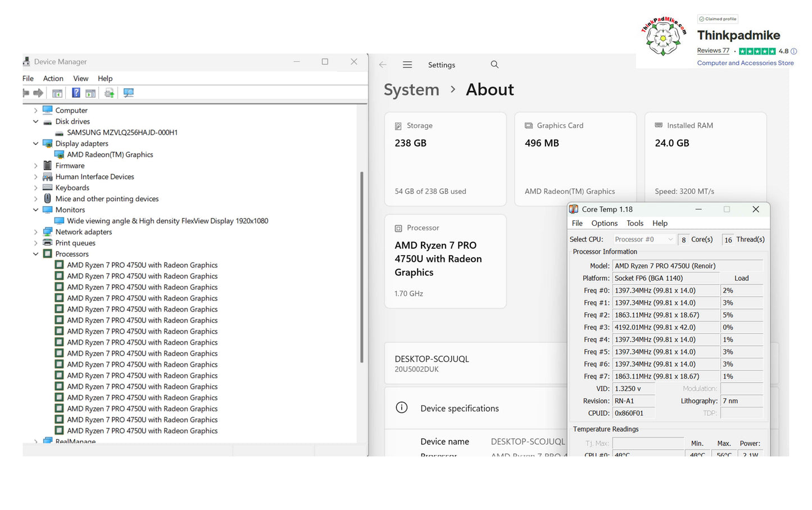Image resolution: width=812 pixels, height=510 pixels.
Task: Open the Select CPU Processor #0 dropdown
Action: [643, 239]
